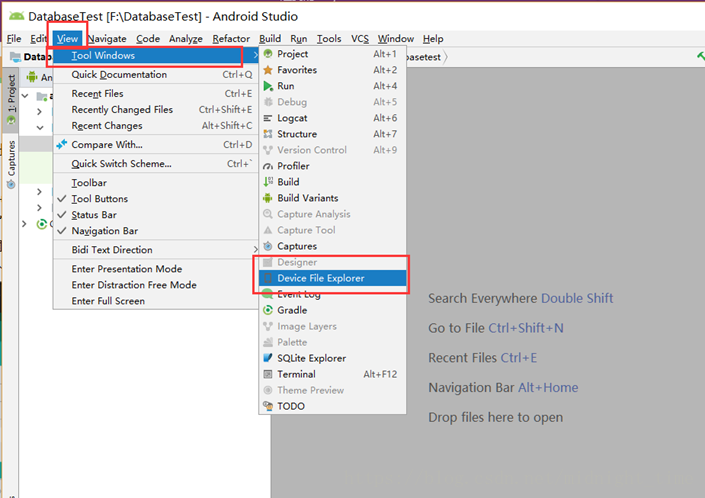Open the File menu

tap(14, 39)
